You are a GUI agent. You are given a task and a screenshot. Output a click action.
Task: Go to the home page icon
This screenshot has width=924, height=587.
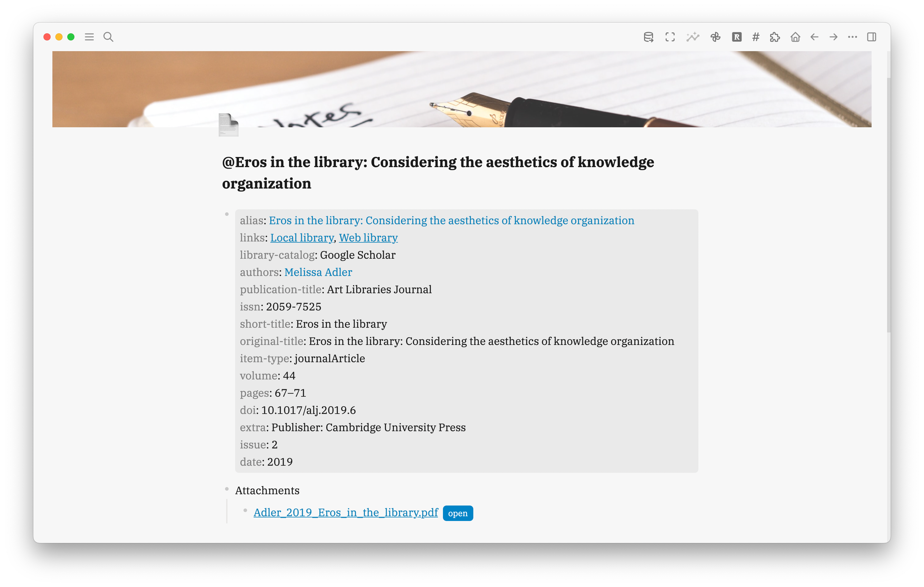tap(795, 37)
